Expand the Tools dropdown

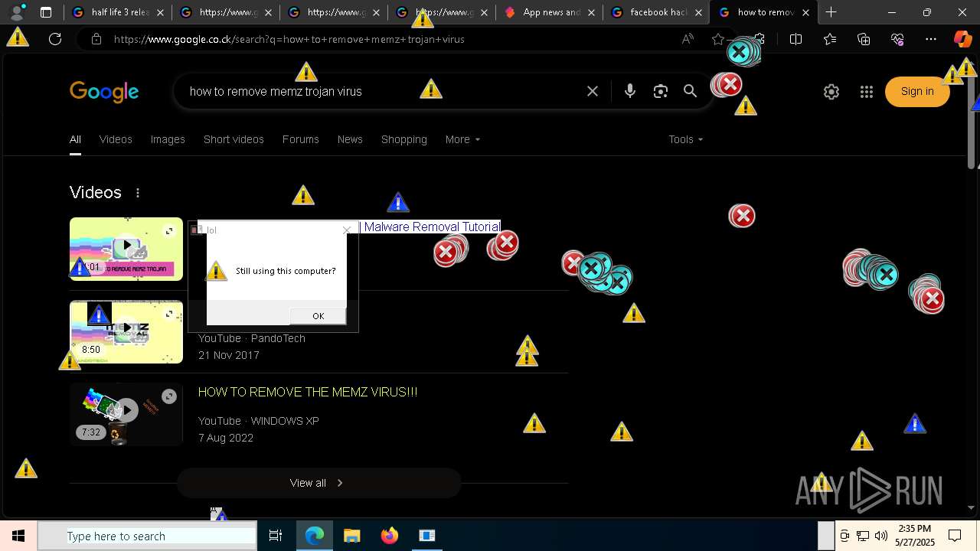coord(685,139)
